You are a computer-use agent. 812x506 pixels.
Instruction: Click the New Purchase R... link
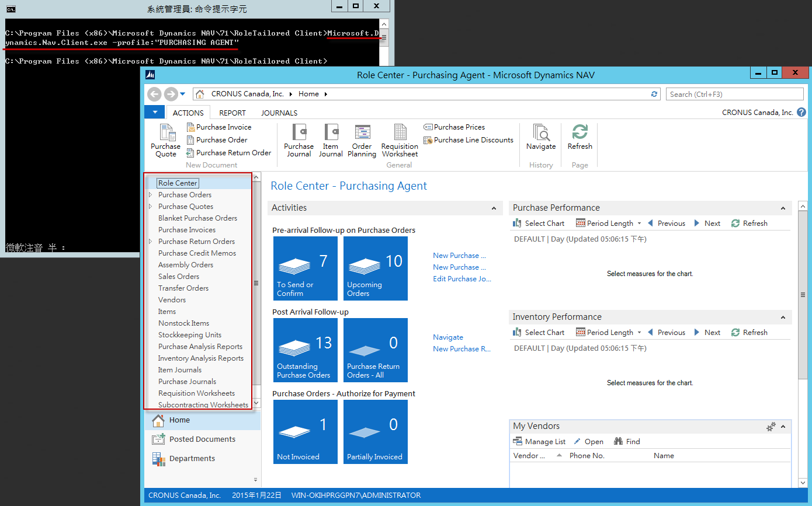461,349
